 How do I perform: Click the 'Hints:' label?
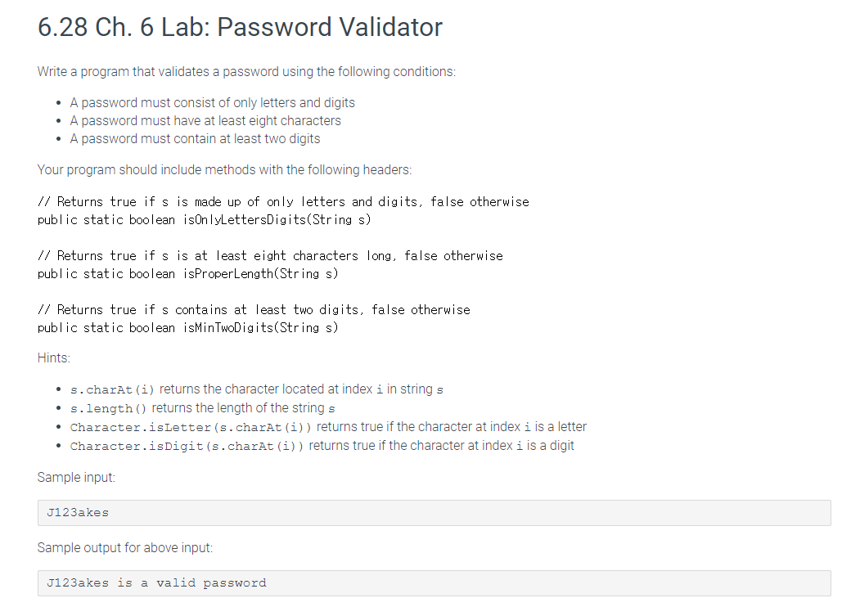click(x=54, y=358)
